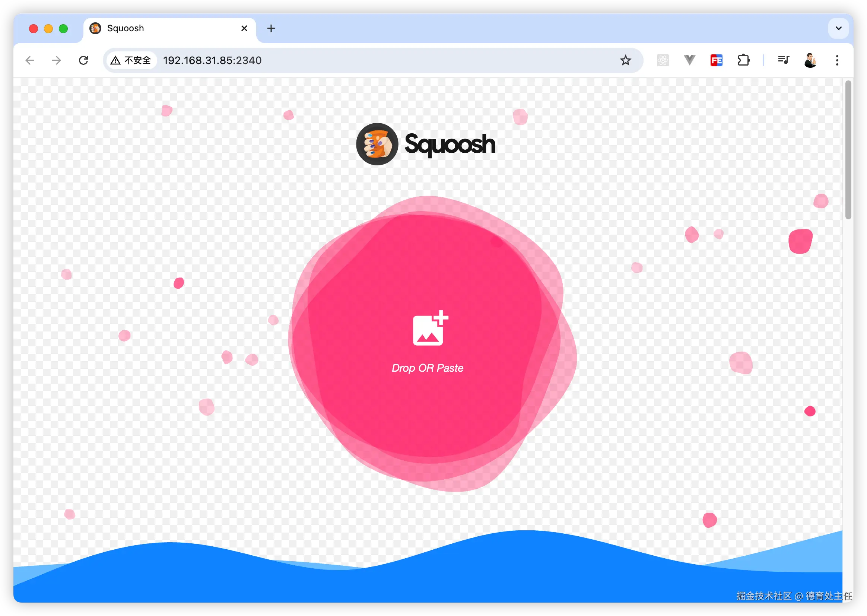Show the site security info
Image resolution: width=867 pixels, height=616 pixels.
(x=131, y=60)
